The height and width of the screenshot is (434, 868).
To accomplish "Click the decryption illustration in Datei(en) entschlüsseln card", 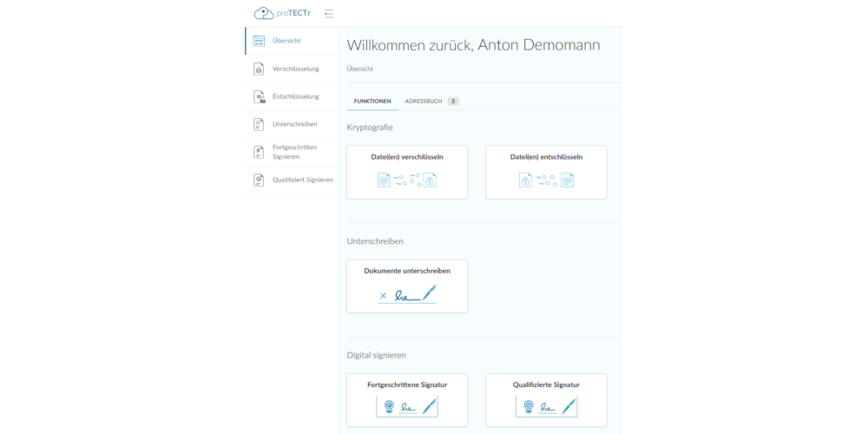I will 546,180.
